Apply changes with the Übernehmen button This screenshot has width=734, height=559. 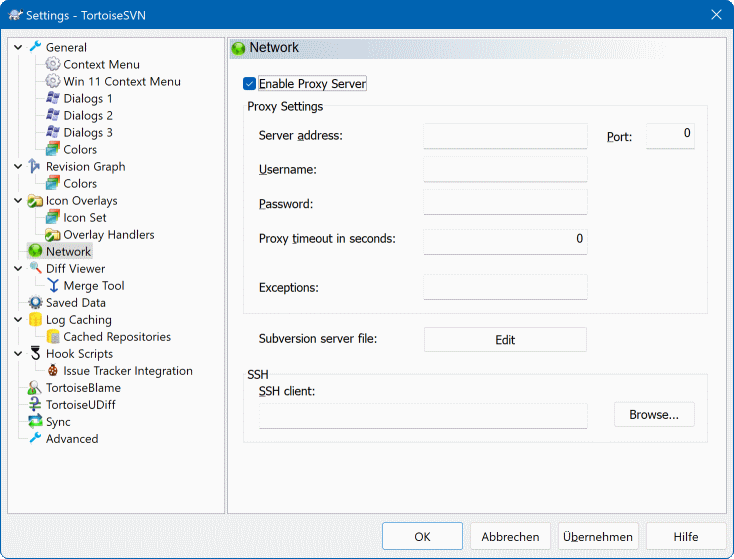tap(598, 537)
